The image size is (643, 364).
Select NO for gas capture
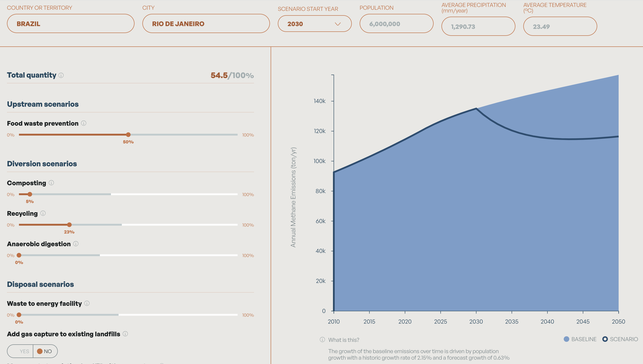45,351
